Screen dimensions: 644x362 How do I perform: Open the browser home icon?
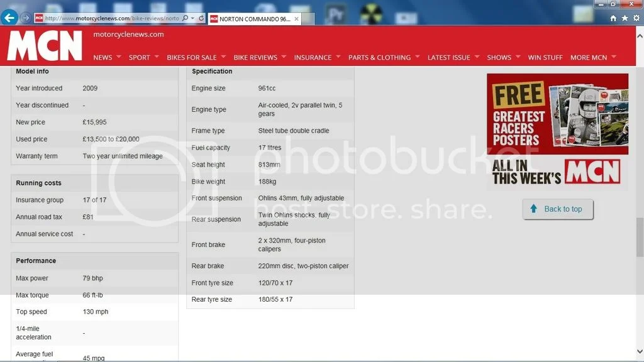[613, 19]
